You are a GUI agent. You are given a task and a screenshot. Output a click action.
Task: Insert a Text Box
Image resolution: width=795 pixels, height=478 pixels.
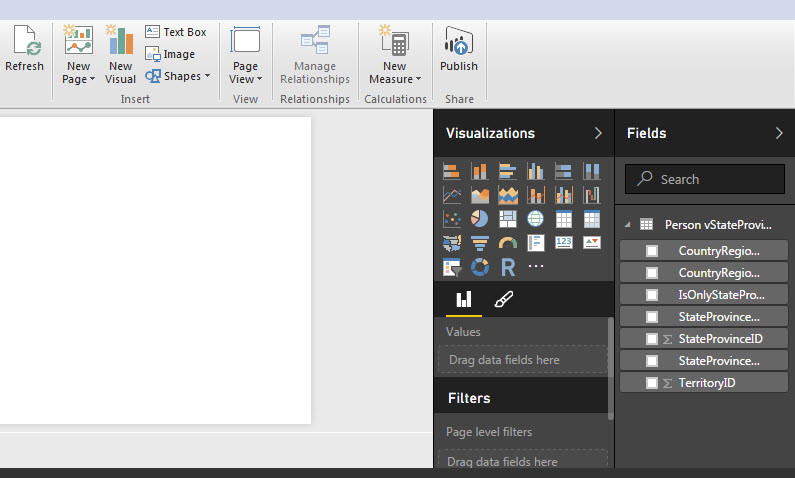[x=176, y=32]
